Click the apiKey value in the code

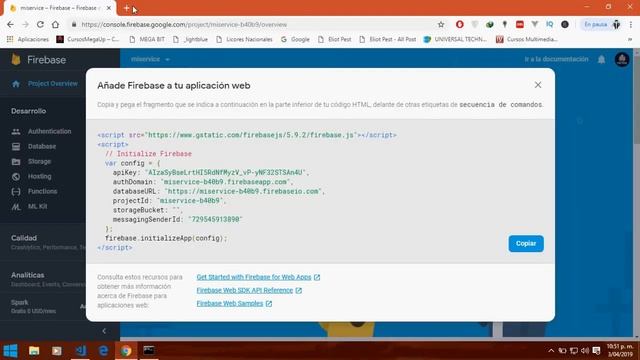[x=225, y=173]
